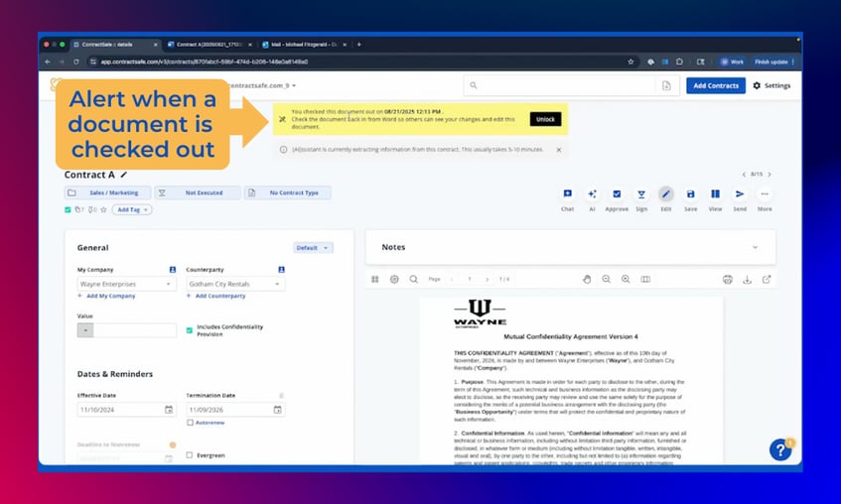This screenshot has height=504, width=841.
Task: Click the browser address bar URL
Action: (205, 62)
